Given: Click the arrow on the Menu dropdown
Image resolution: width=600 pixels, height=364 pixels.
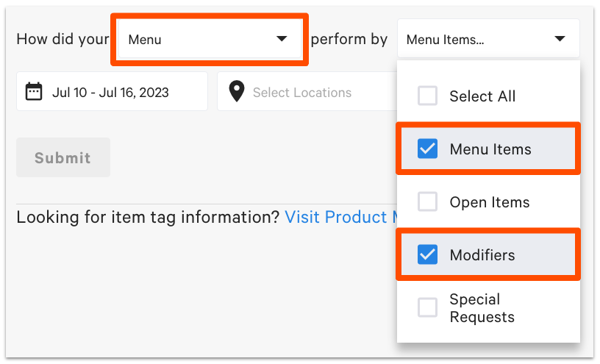Looking at the screenshot, I should click(x=282, y=39).
